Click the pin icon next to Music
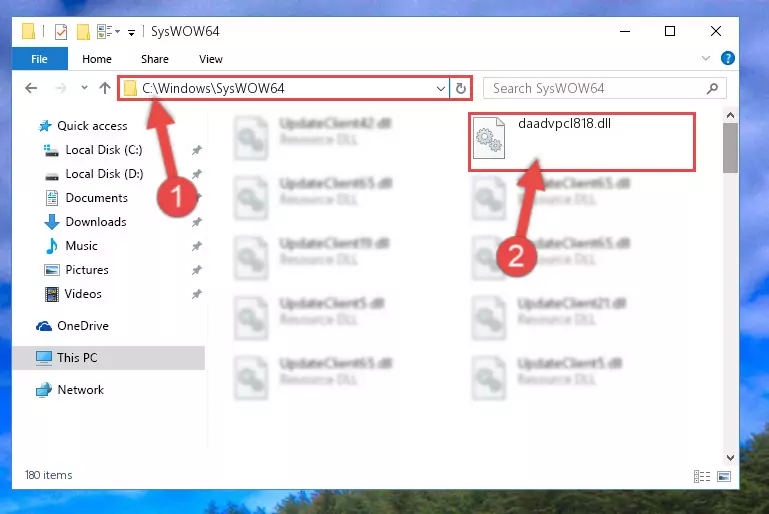 [197, 246]
